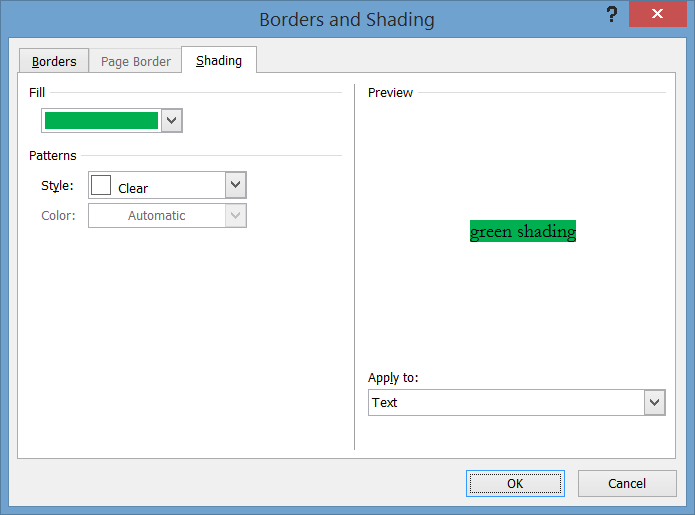Open the pattern Style dropdown arrow
This screenshot has width=695, height=515.
pos(235,185)
